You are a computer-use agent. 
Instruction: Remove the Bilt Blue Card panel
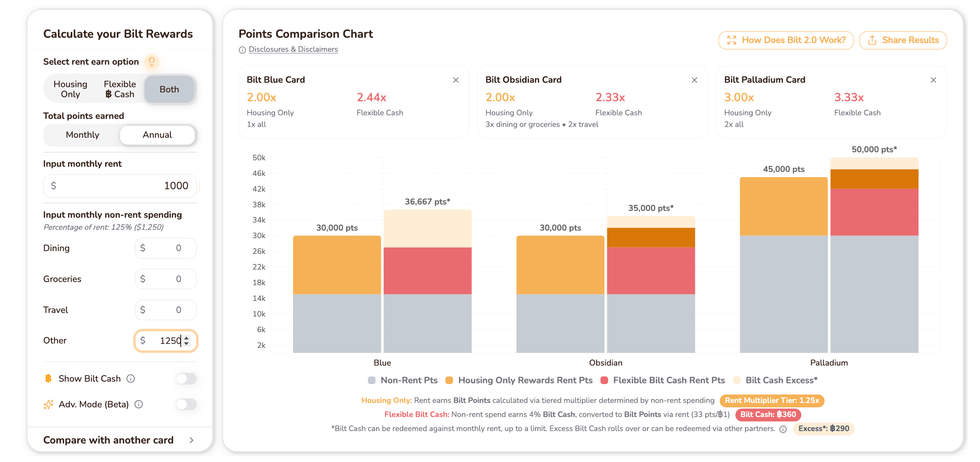pos(456,80)
